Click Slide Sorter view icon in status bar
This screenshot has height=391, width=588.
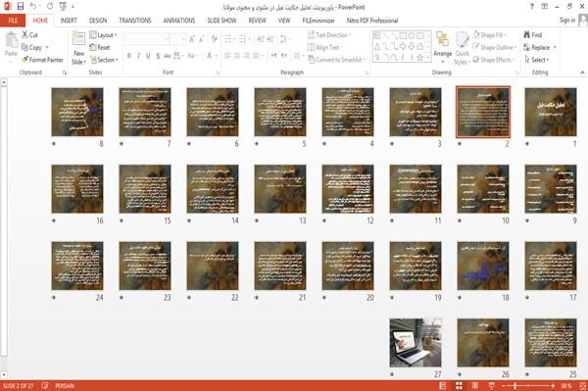coord(459,386)
